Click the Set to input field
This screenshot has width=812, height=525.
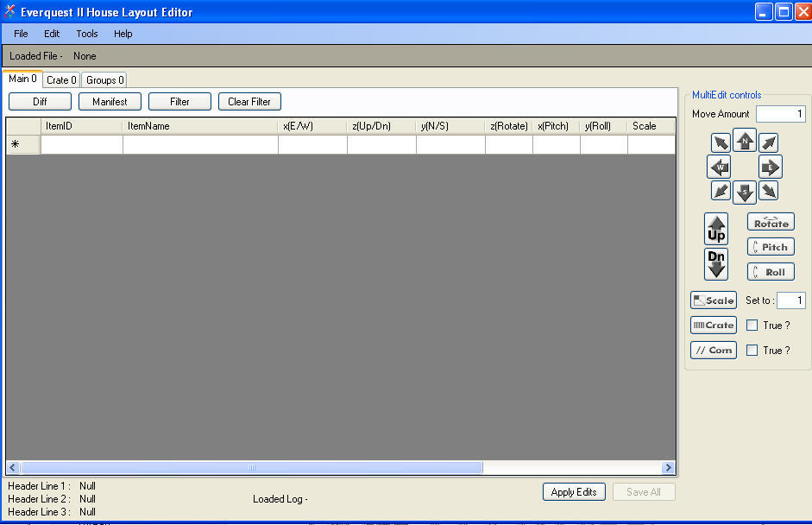790,300
